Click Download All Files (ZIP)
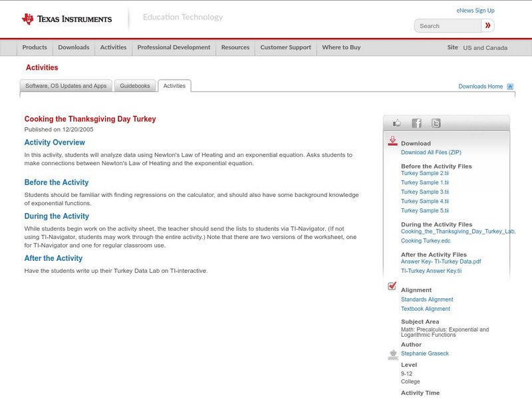Viewport: 532px width, 398px height. pos(431,152)
